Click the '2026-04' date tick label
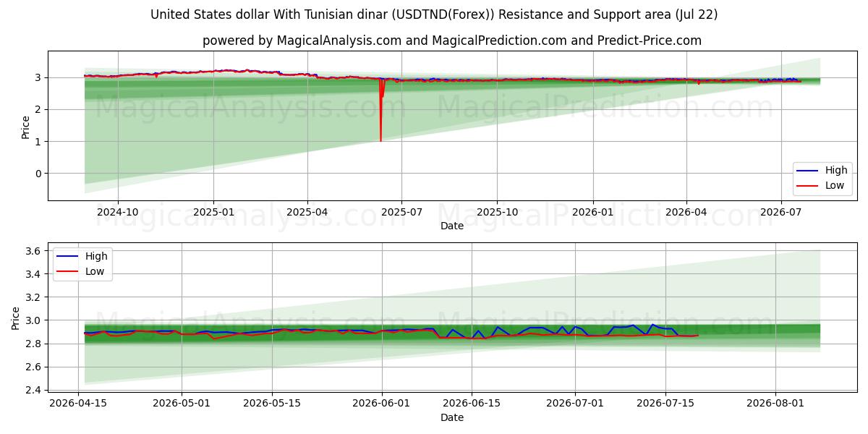Image resolution: width=868 pixels, height=434 pixels. click(x=686, y=212)
